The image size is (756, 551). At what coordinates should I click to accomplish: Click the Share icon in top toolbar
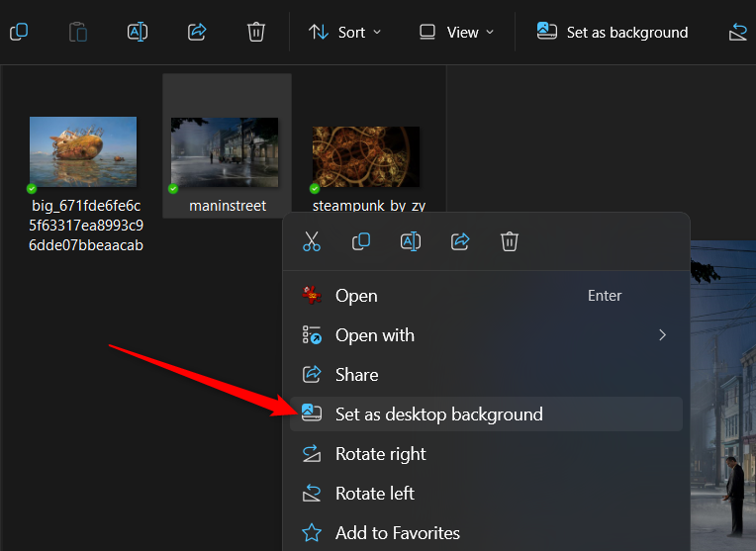[197, 33]
